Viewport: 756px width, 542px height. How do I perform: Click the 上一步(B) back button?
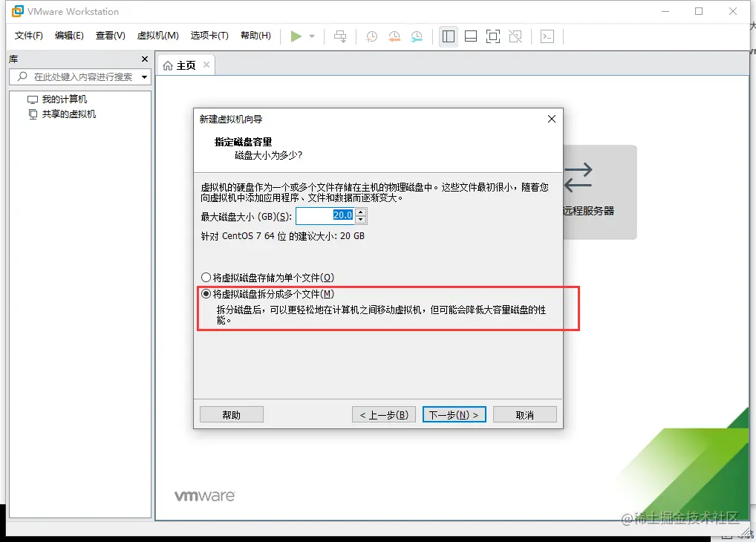point(384,415)
